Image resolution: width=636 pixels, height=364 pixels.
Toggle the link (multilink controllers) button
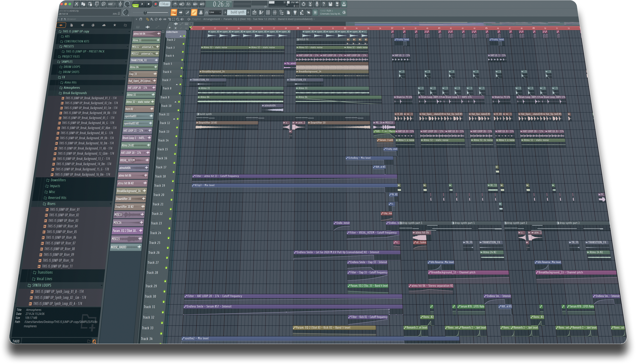point(194,12)
